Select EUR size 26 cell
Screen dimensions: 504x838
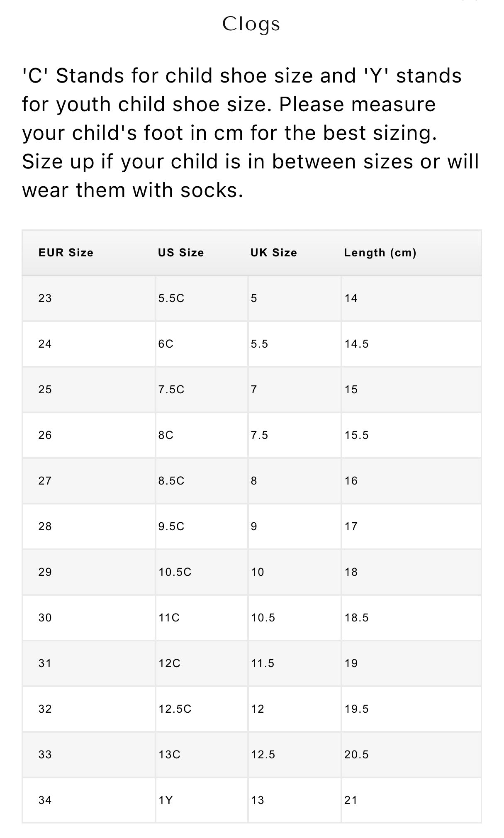tap(45, 435)
